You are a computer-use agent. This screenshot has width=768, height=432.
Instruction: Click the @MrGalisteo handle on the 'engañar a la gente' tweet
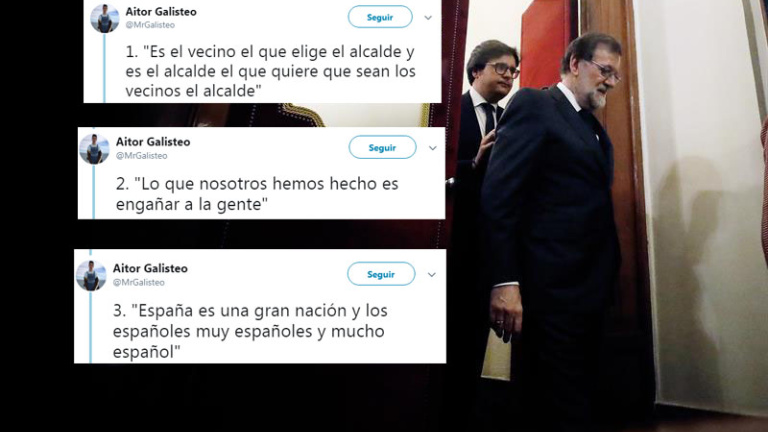pyautogui.click(x=142, y=156)
